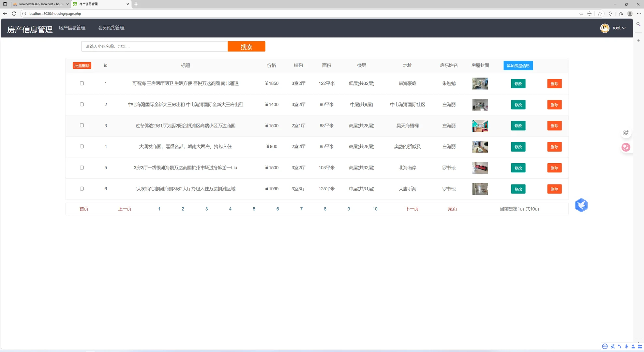Click the 英 input method indicator
This screenshot has width=644, height=352.
[613, 346]
